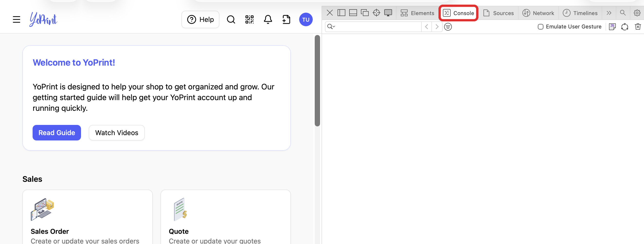The image size is (644, 244).
Task: Open the inspector search tab icon
Action: 623,13
